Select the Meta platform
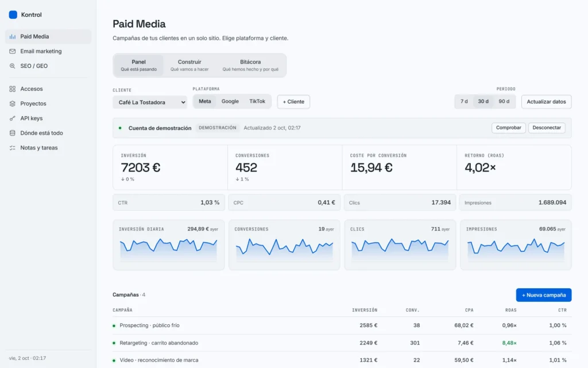This screenshot has height=368, width=588. [205, 101]
